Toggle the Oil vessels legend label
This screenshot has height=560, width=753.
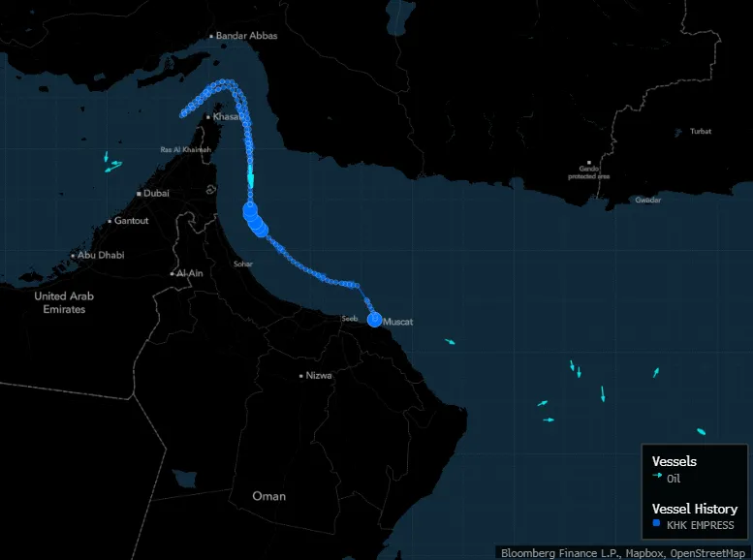675,479
